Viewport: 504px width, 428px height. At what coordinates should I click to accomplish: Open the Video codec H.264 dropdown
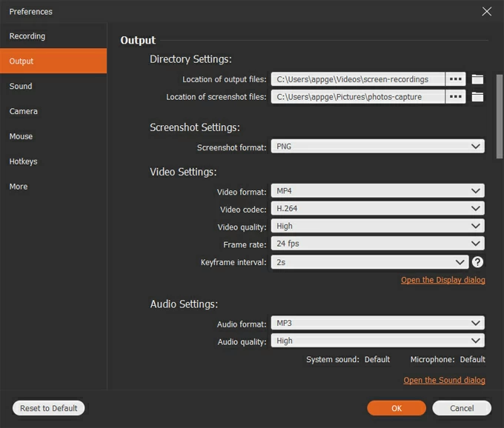(377, 208)
